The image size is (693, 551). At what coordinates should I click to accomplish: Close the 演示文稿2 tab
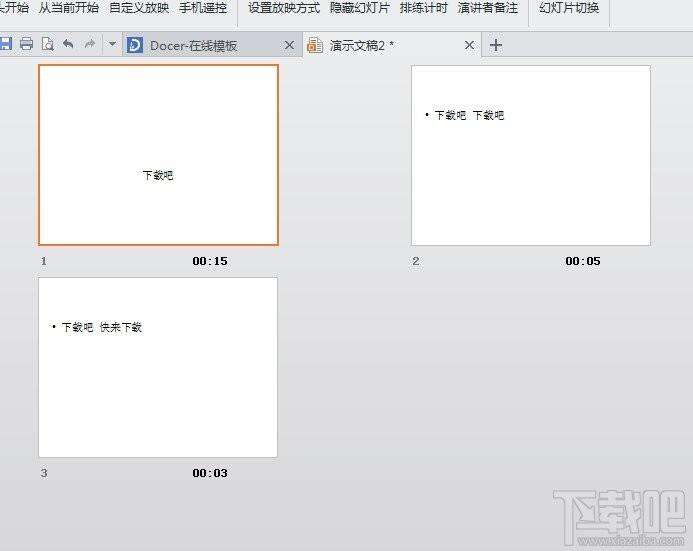469,45
